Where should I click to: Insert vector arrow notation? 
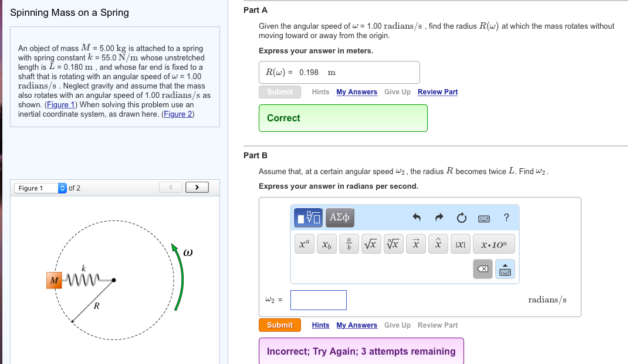click(415, 243)
